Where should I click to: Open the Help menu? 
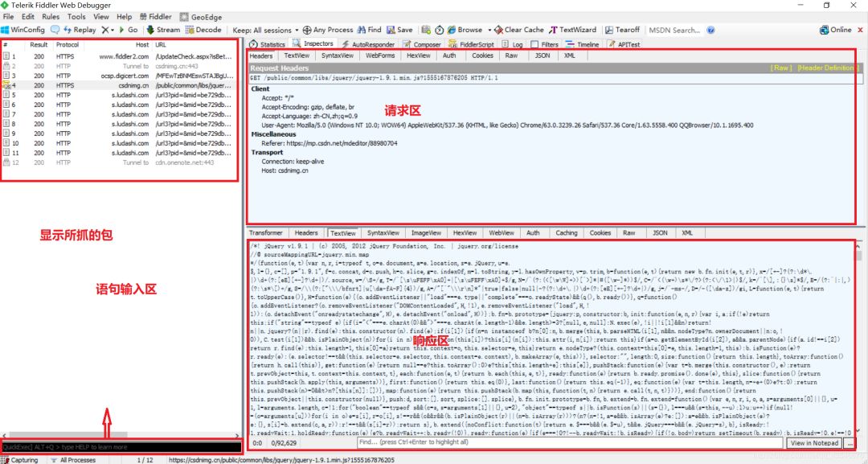tap(124, 17)
